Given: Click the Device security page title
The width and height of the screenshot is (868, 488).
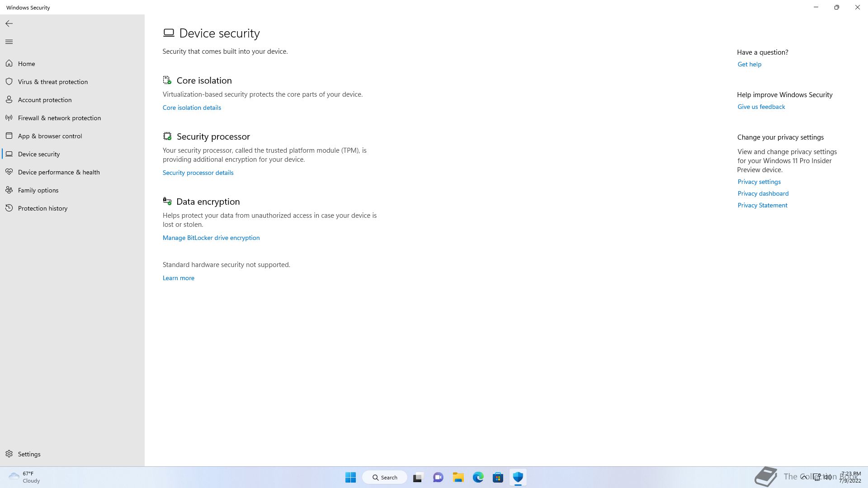Looking at the screenshot, I should [x=220, y=33].
